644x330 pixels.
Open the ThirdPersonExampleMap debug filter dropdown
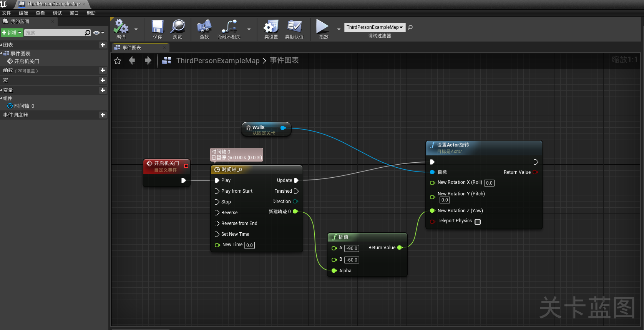coord(374,27)
